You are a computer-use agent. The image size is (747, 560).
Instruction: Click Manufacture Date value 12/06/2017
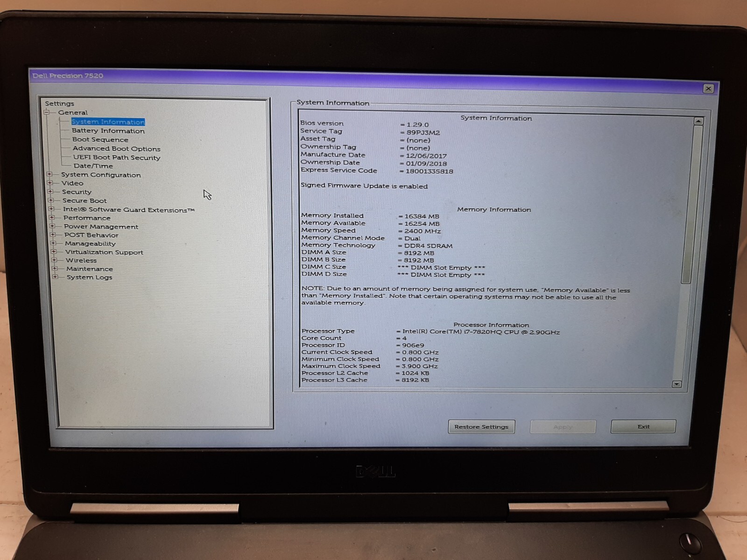[426, 156]
